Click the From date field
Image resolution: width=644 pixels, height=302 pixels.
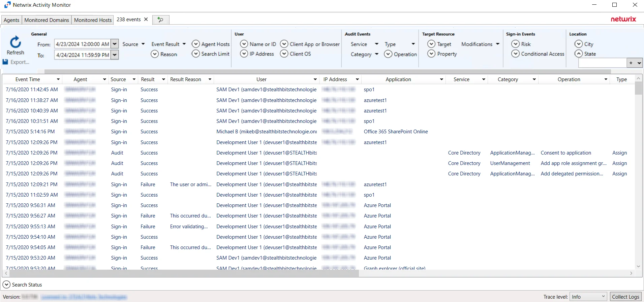click(83, 44)
